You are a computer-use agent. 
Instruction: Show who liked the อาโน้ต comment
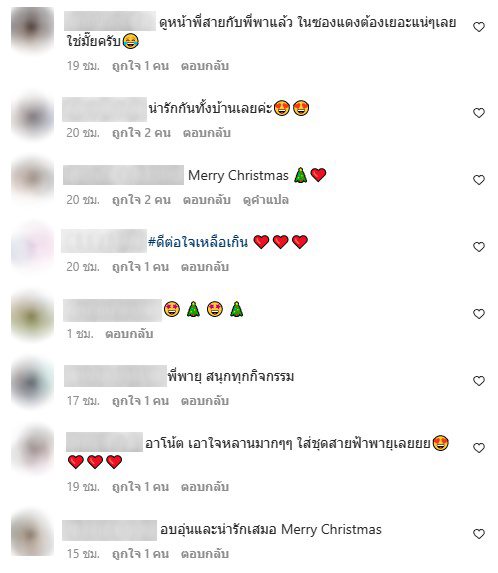point(140,487)
